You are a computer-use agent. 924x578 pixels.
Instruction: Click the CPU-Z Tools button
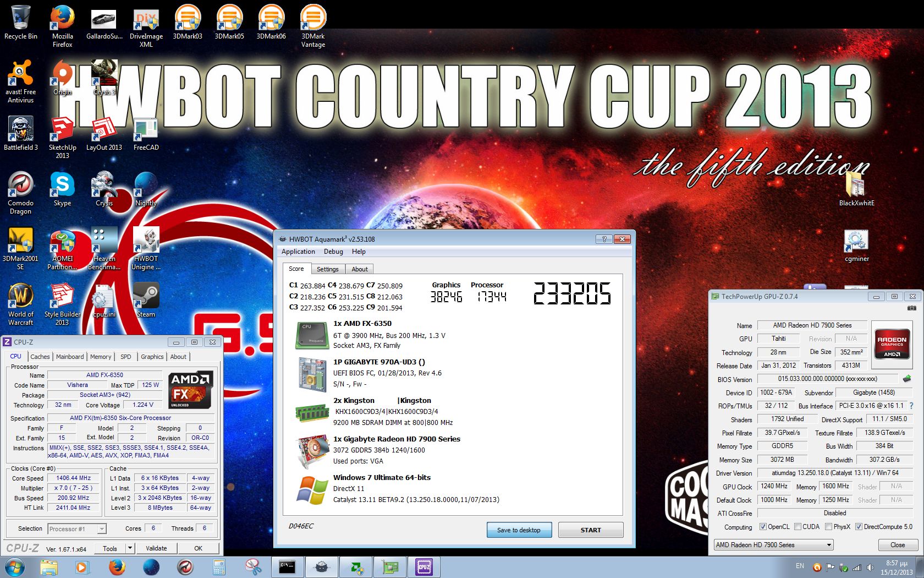click(x=110, y=548)
